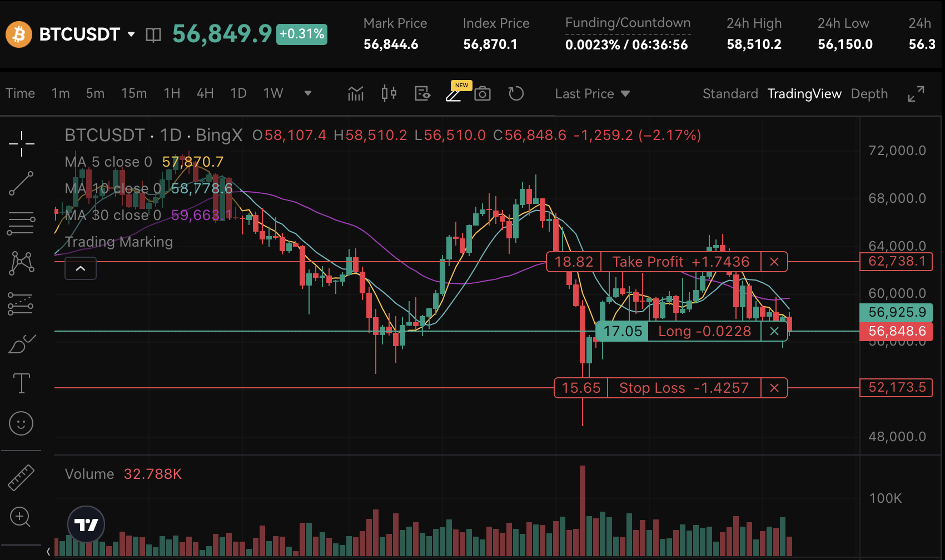Open the indicators chart icon

point(355,94)
